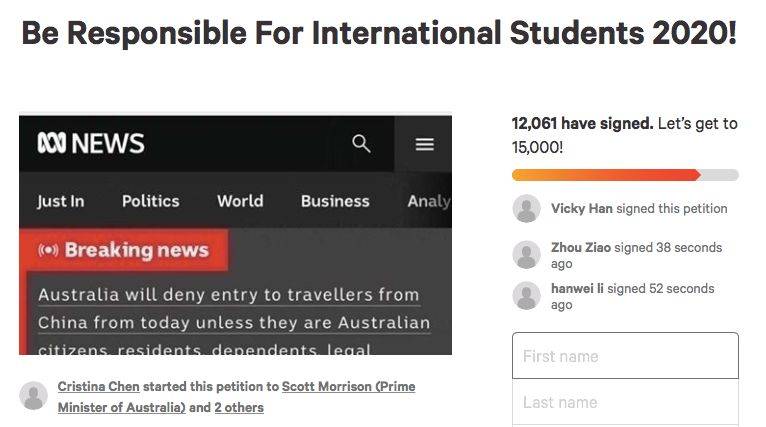Open the hamburger menu icon

(425, 144)
